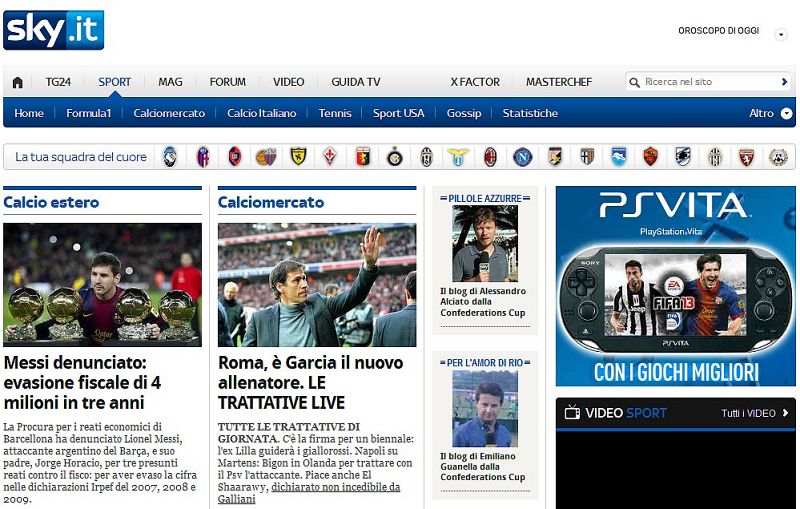Click the Pillole Azzurre reporter photo

[x=485, y=243]
